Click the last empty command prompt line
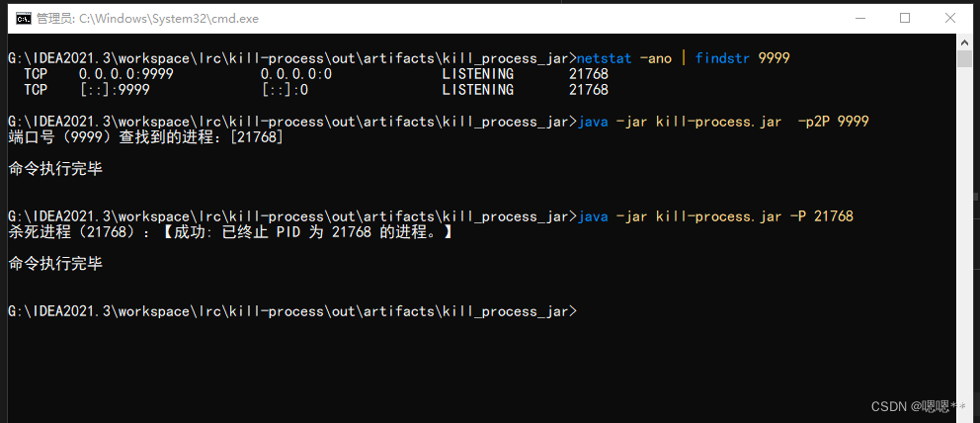Viewport: 980px width, 423px height. pos(292,310)
